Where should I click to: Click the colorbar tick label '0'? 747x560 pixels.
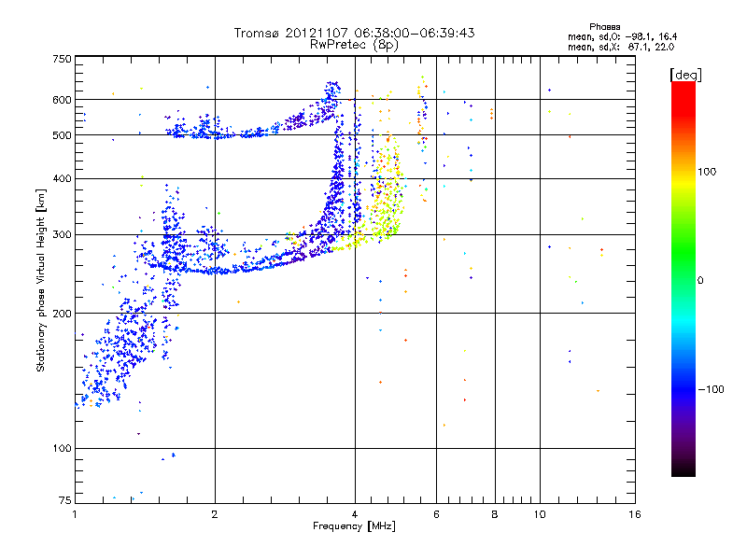point(700,281)
